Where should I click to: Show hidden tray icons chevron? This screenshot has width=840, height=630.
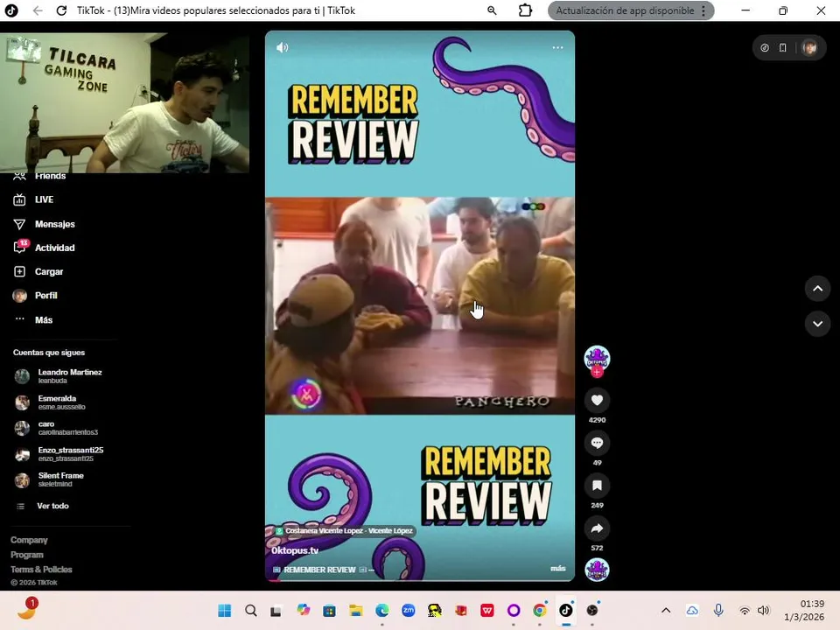pos(666,610)
